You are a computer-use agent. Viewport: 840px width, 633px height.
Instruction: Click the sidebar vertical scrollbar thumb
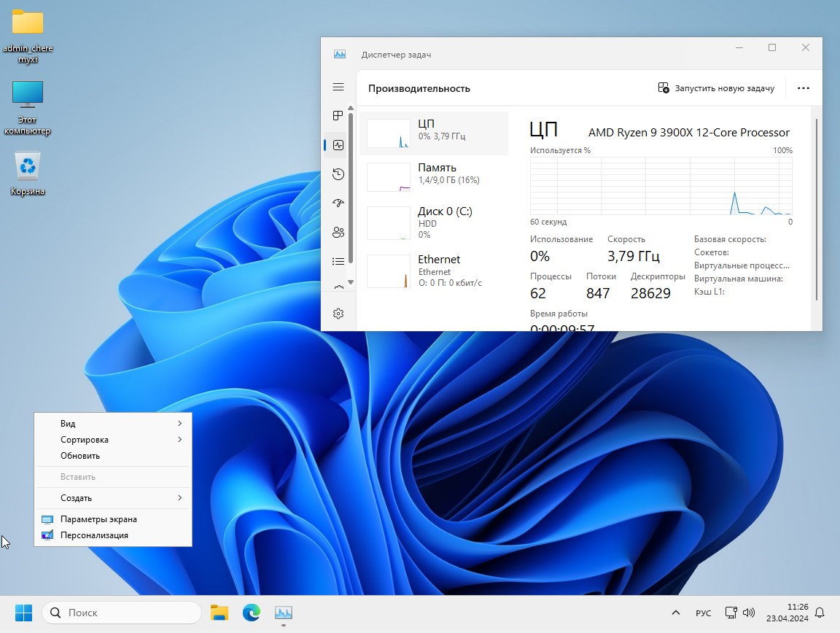coord(351,187)
